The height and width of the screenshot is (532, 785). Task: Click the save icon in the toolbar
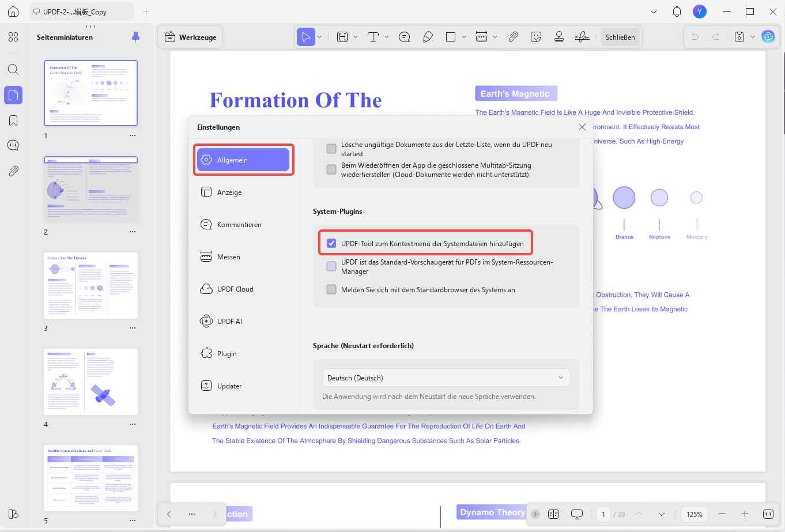coord(739,37)
